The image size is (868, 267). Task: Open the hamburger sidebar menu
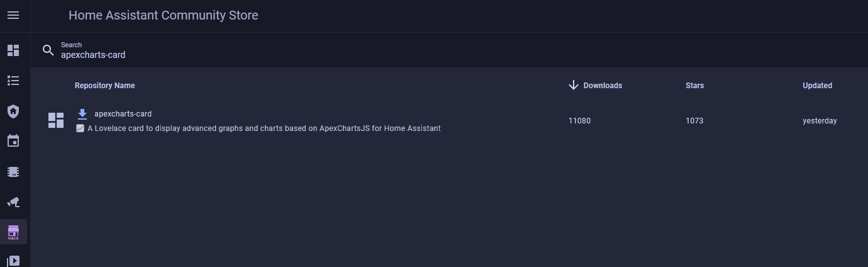pyautogui.click(x=13, y=15)
